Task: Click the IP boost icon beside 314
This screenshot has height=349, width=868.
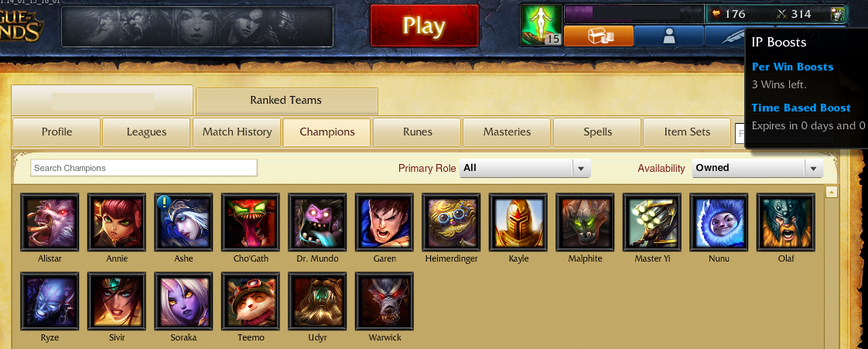Action: (838, 15)
